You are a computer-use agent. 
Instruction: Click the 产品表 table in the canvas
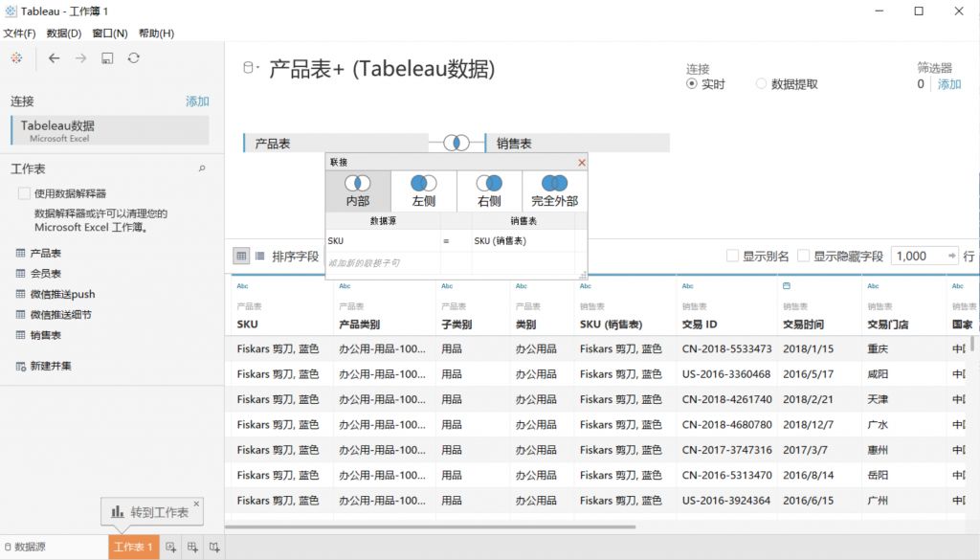coord(336,144)
